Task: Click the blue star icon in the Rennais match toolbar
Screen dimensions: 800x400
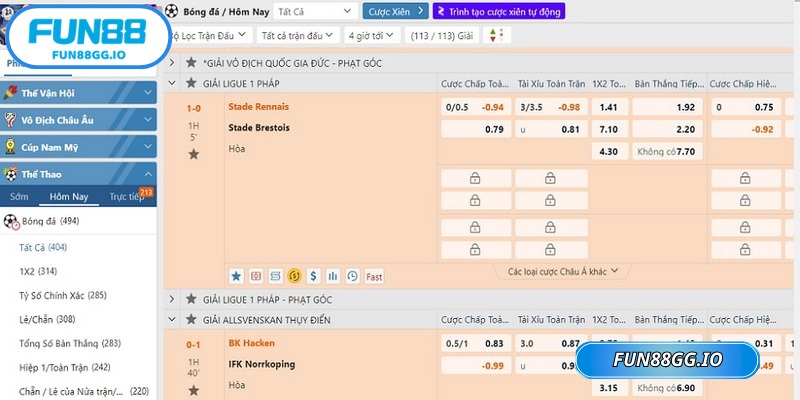Action: [236, 276]
